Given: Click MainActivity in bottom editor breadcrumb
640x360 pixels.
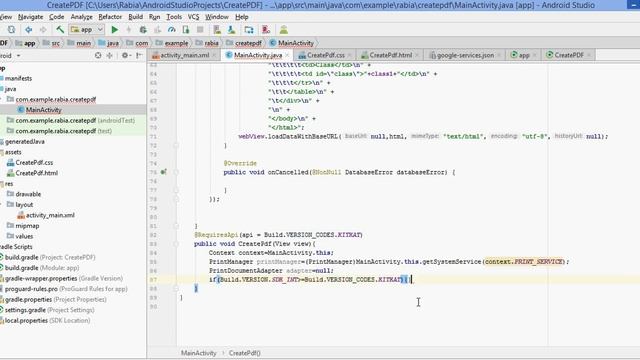Looking at the screenshot, I should point(198,353).
